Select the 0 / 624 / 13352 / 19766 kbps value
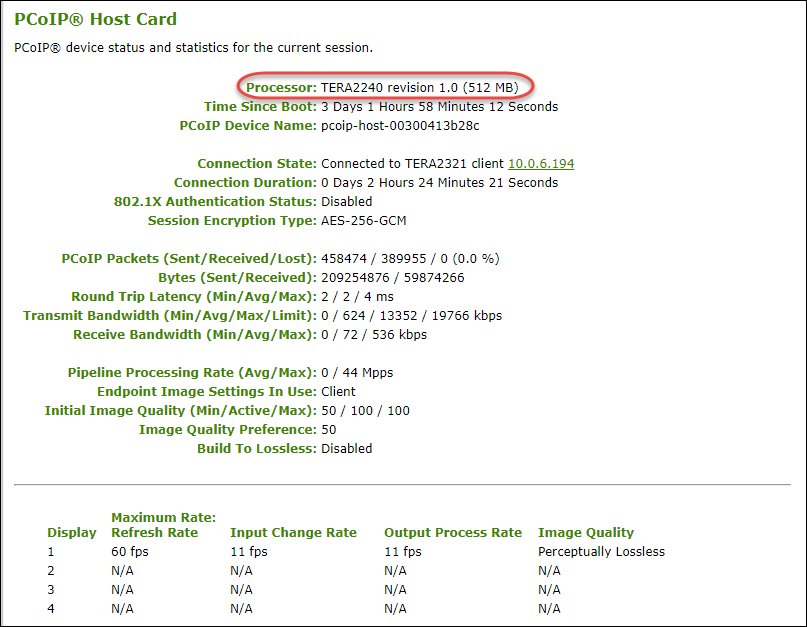This screenshot has width=807, height=627. click(x=411, y=316)
